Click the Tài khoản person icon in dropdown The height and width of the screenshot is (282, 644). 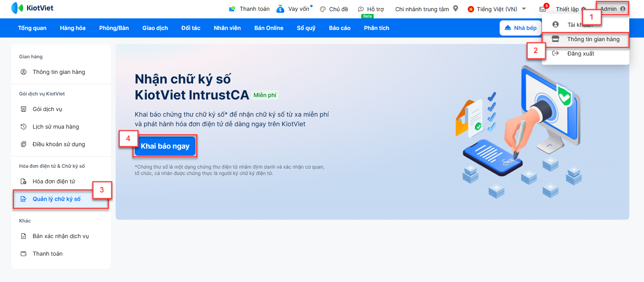pyautogui.click(x=555, y=25)
